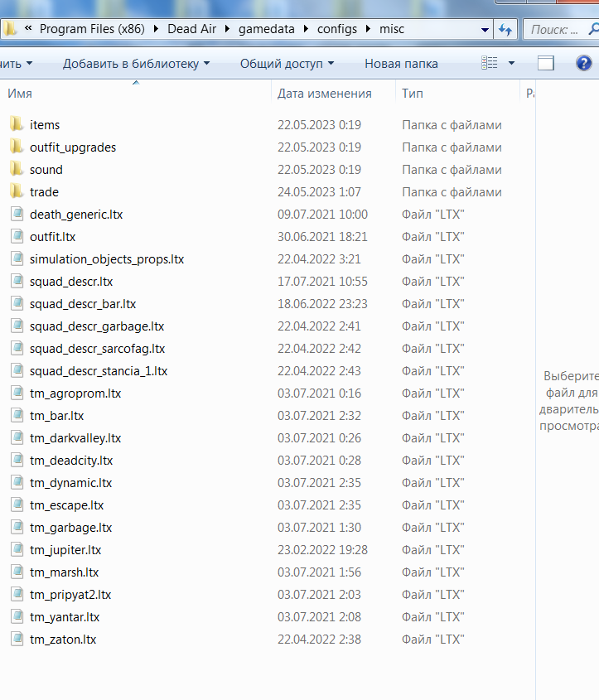
Task: Select the tm_zaton.ltx file name
Action: tap(63, 640)
